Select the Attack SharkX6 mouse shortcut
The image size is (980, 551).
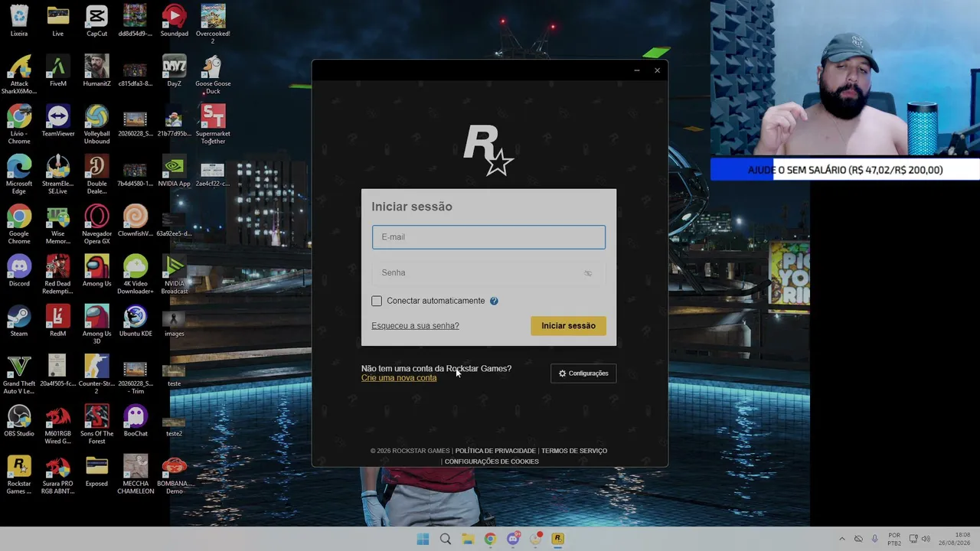click(19, 73)
